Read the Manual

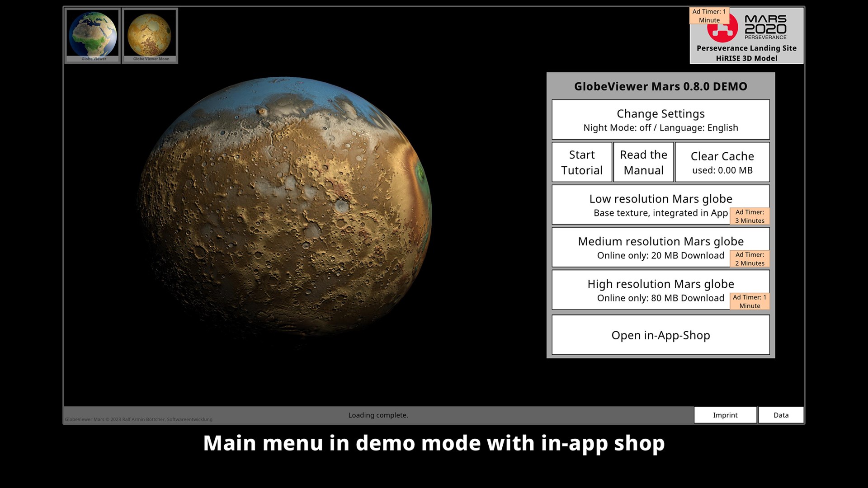(643, 162)
